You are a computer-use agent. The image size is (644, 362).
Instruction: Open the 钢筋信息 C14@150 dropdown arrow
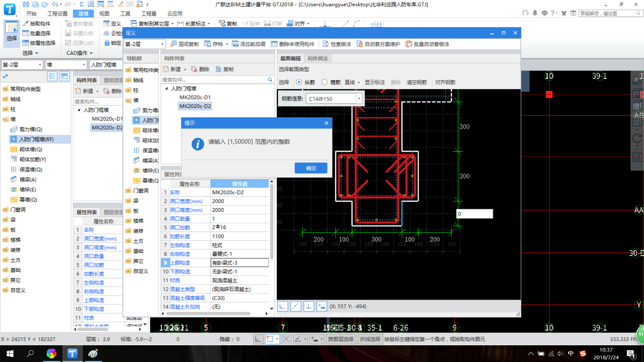pyautogui.click(x=359, y=99)
